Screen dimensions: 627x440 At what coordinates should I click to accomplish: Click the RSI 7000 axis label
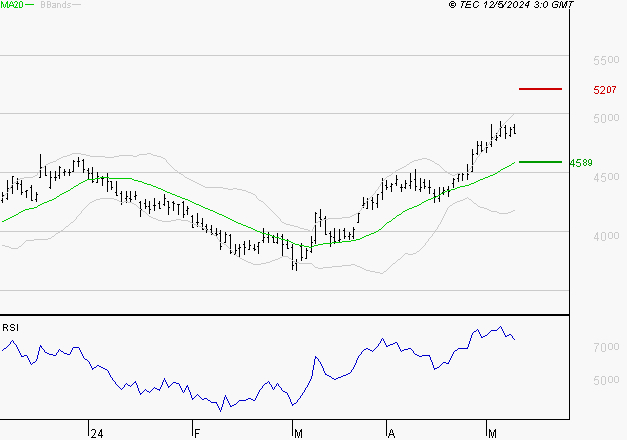[606, 347]
